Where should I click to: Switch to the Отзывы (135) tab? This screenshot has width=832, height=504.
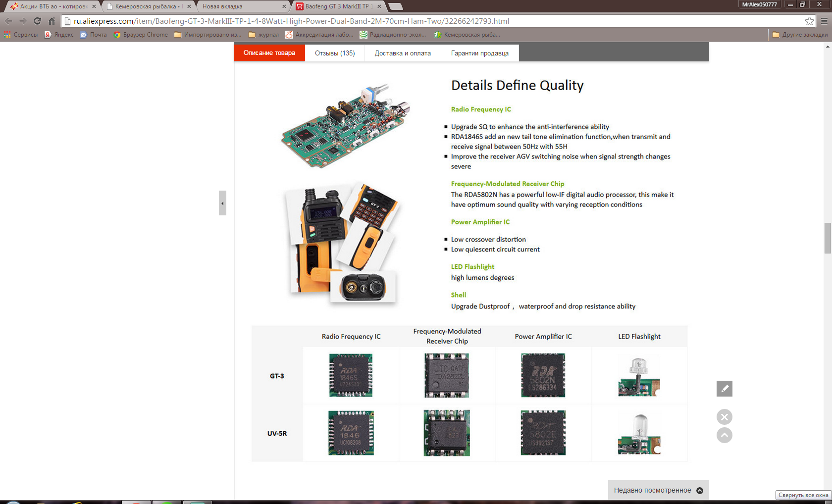[335, 53]
